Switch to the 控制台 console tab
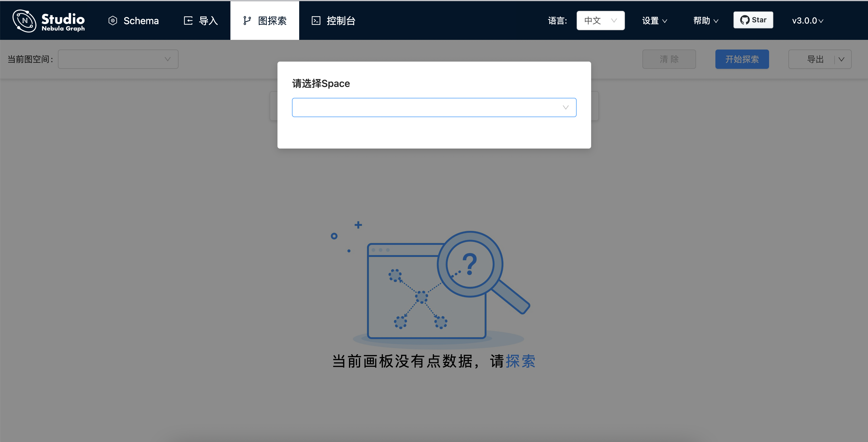The image size is (868, 442). [x=333, y=21]
